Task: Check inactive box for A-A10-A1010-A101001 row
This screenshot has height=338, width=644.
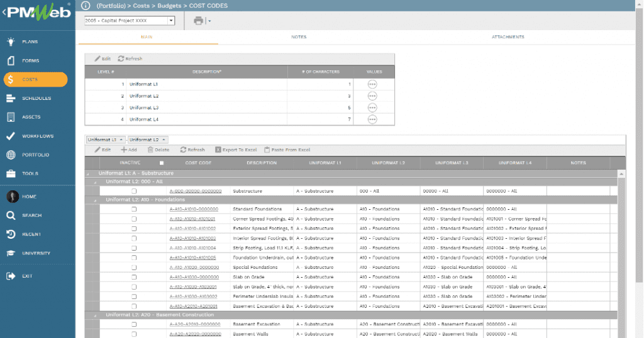Action: click(134, 219)
